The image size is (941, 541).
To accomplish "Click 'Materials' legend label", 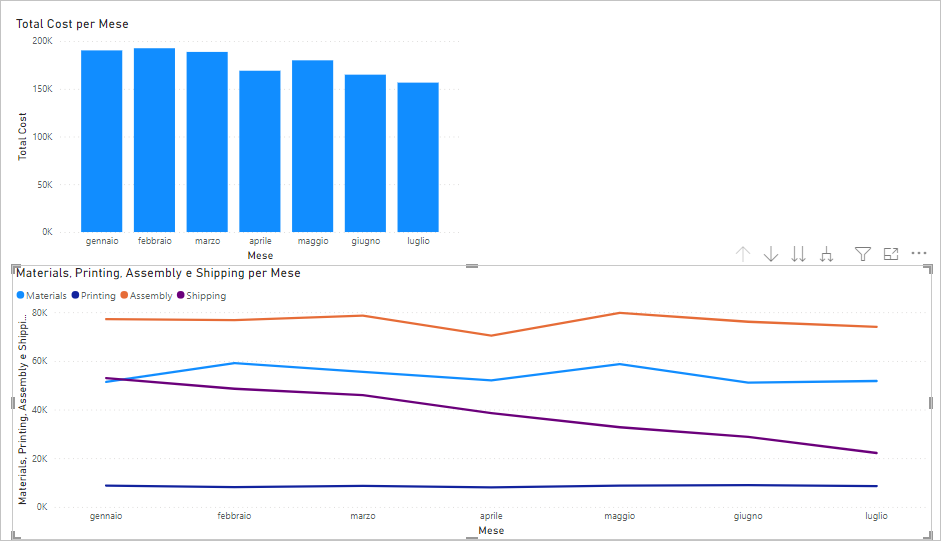I will click(46, 295).
